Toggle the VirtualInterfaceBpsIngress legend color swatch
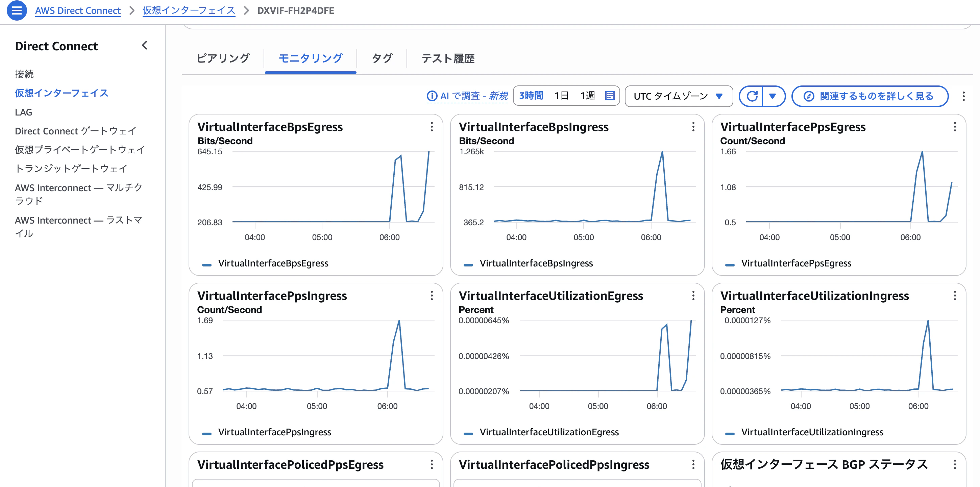This screenshot has width=980, height=487. coord(468,264)
